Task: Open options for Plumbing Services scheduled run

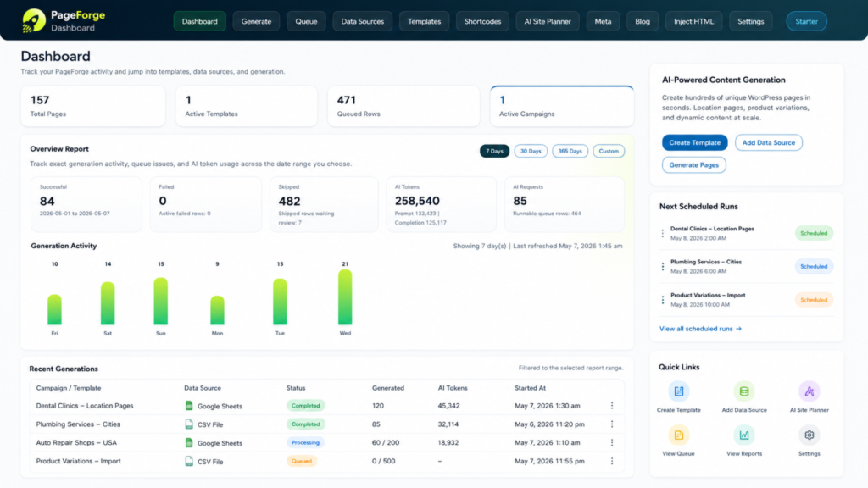Action: pos(663,267)
